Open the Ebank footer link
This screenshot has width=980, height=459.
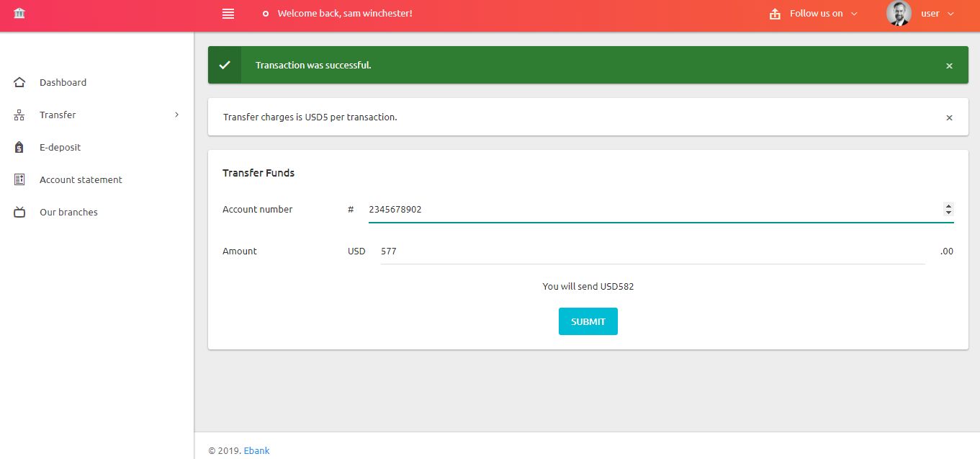point(256,450)
